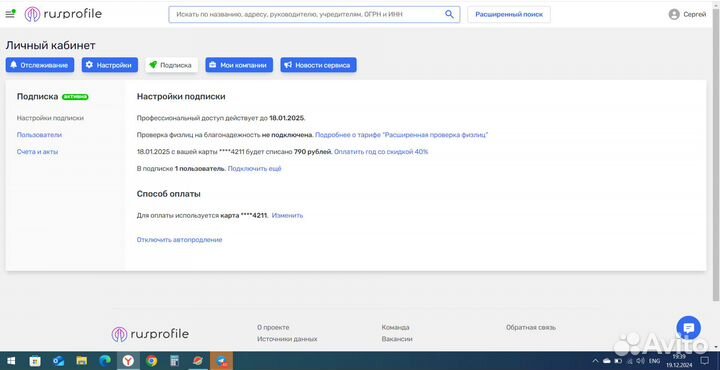Open Microsoft Store from taskbar
Viewport: 720px width, 370px height.
pyautogui.click(x=35, y=361)
